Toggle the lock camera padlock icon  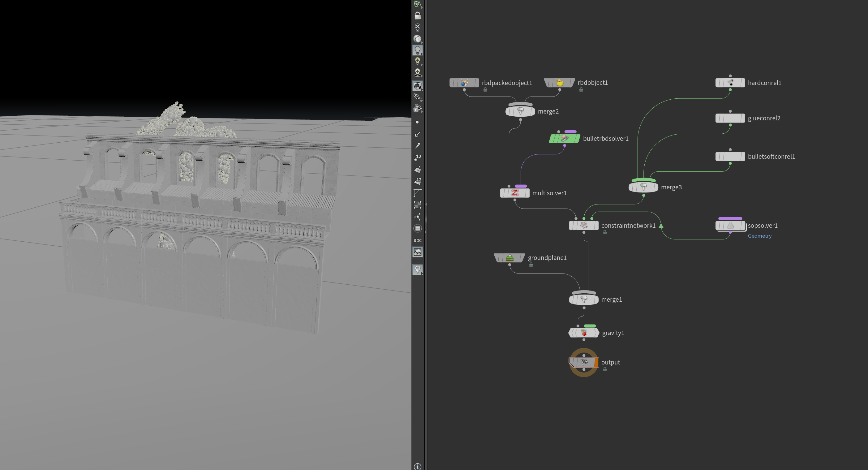pos(418,15)
